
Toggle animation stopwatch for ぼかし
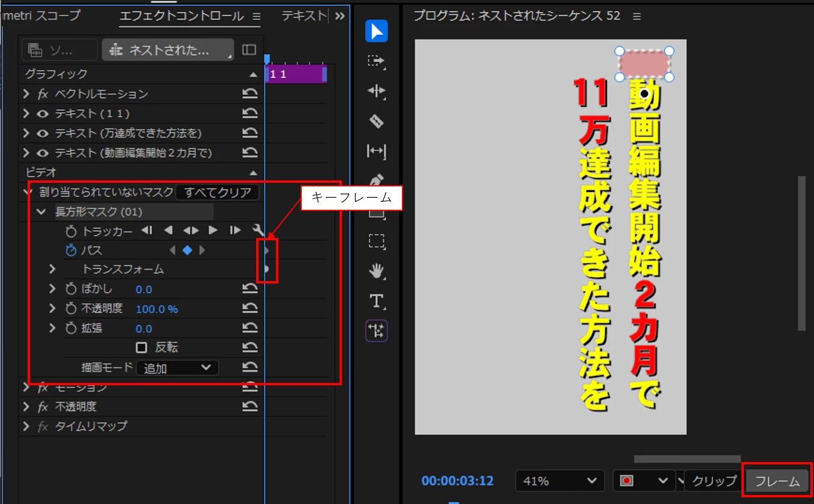coord(71,289)
